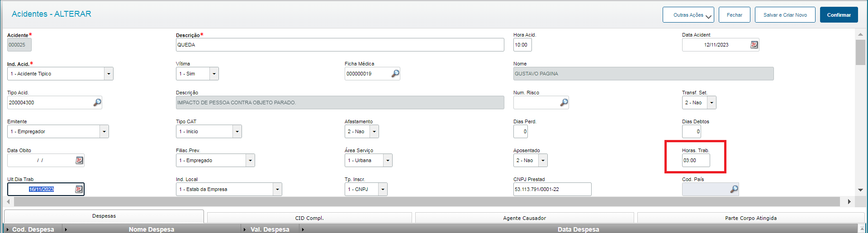Expand the Filiac.Prev. dropdown

250,160
